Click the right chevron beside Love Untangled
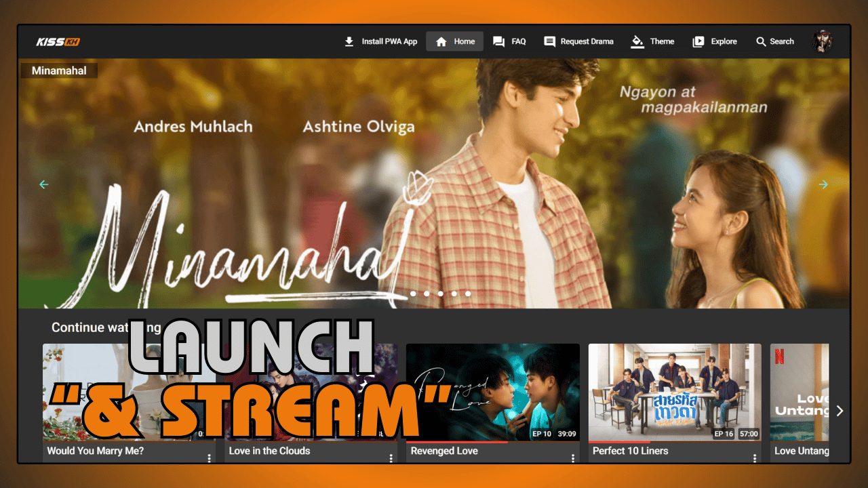 tap(840, 411)
